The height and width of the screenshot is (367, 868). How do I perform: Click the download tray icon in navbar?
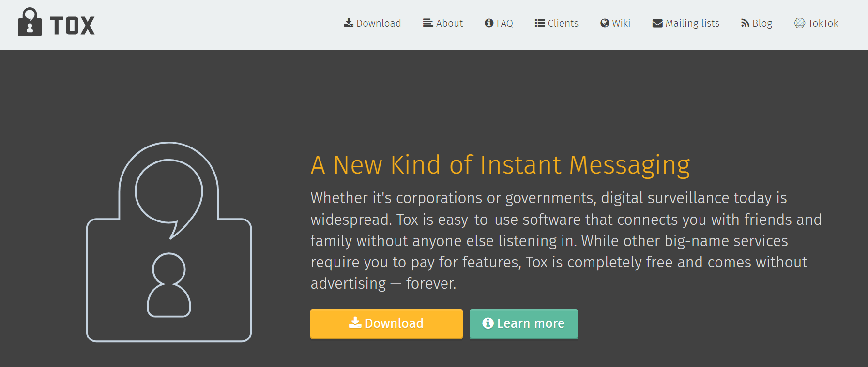pyautogui.click(x=349, y=23)
